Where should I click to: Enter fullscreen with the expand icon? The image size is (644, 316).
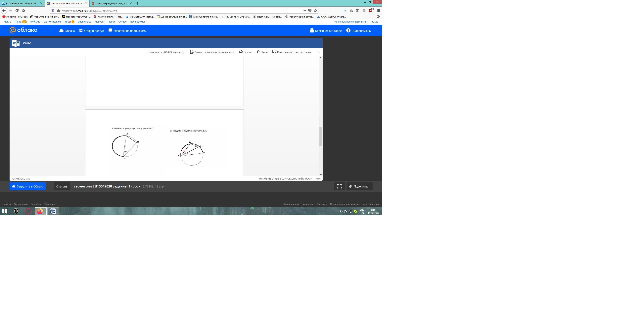point(339,186)
